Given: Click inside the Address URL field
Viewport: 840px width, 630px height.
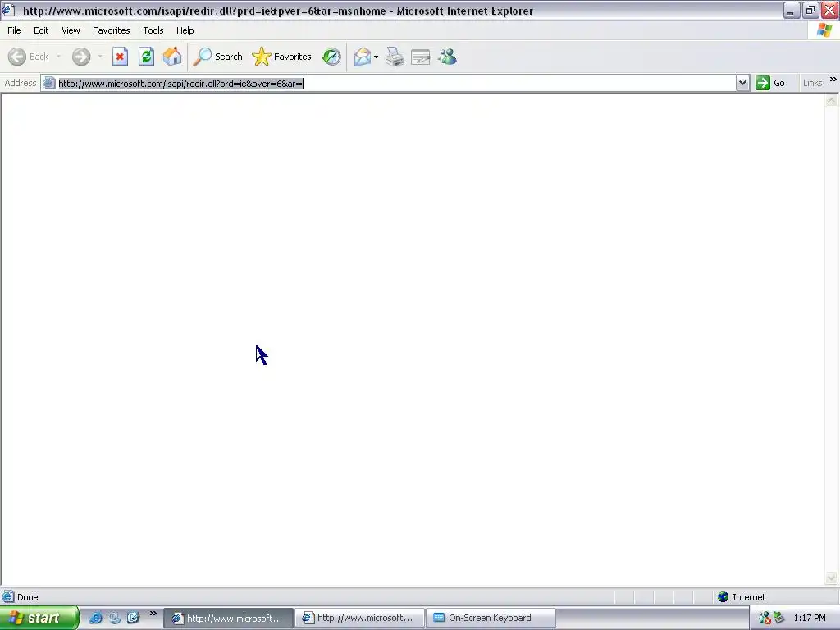Looking at the screenshot, I should tap(396, 83).
